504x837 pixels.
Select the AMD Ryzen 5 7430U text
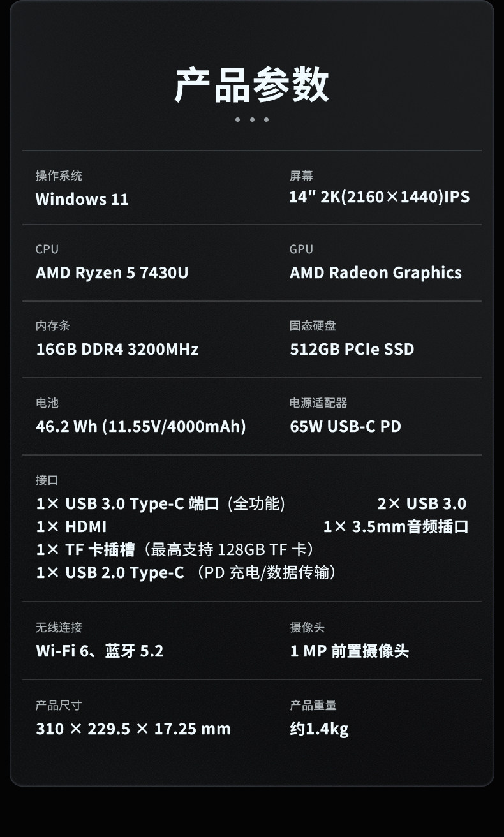point(112,273)
